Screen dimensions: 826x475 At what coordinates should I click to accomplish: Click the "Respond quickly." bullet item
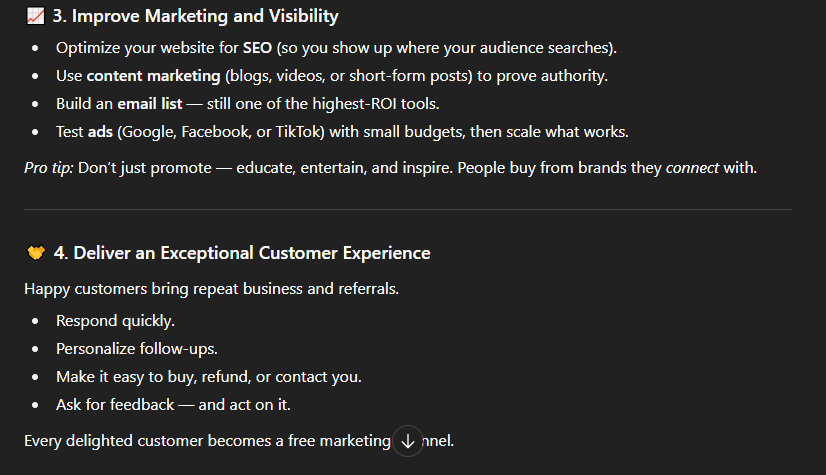(115, 321)
